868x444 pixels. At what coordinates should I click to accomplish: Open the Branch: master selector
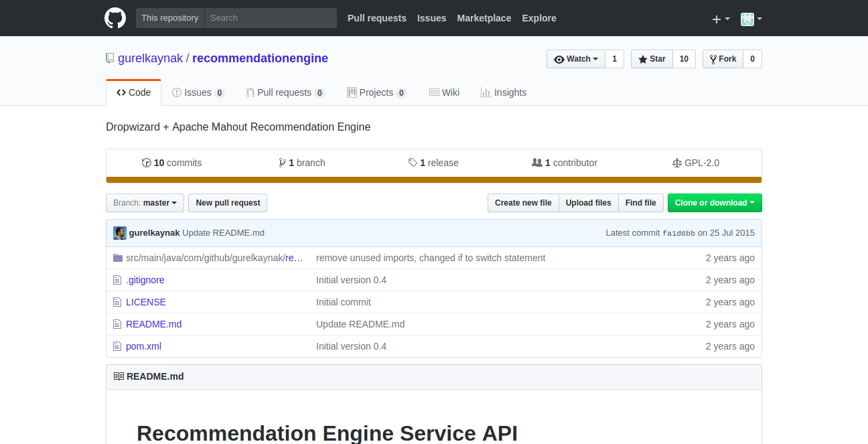point(145,203)
